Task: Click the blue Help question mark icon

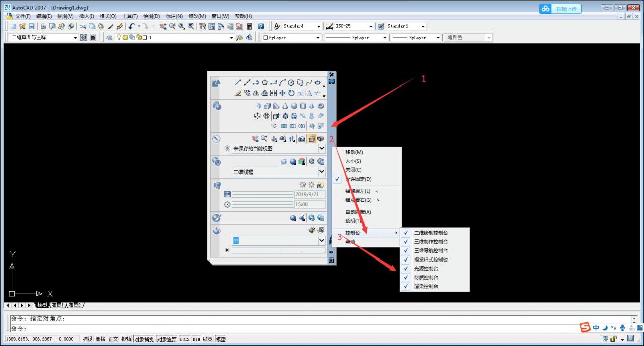Action: coord(261,26)
